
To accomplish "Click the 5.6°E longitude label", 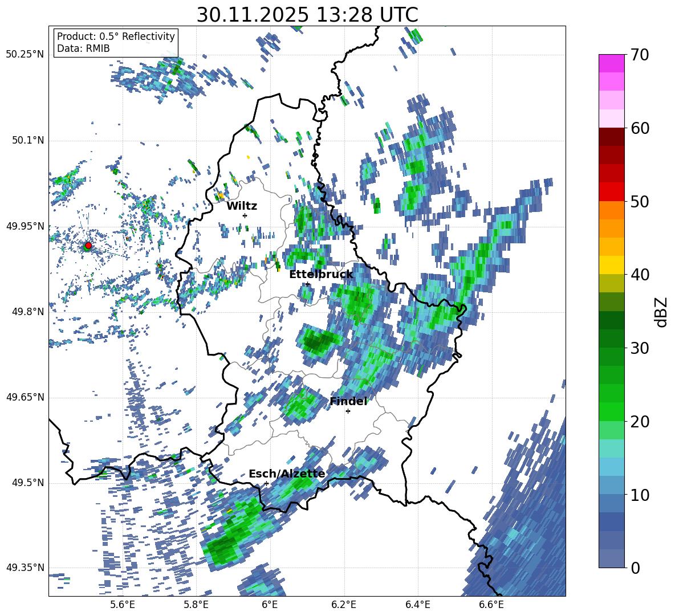I will click(123, 605).
